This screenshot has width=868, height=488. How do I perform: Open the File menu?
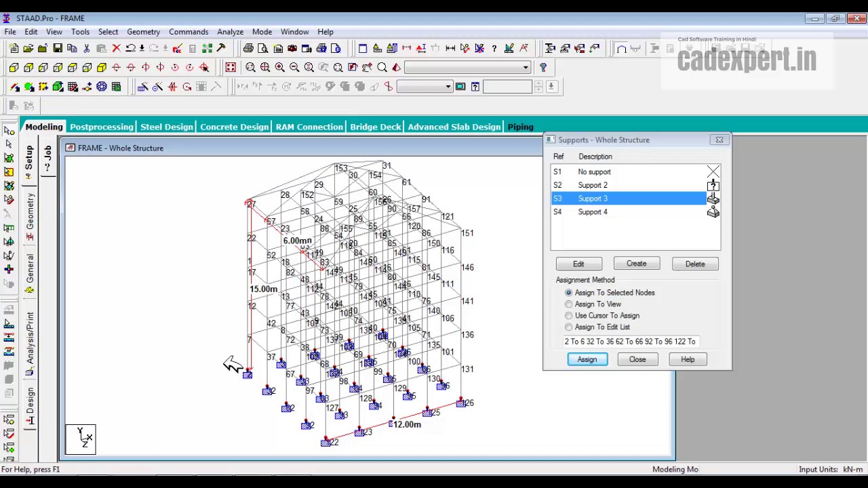(10, 32)
